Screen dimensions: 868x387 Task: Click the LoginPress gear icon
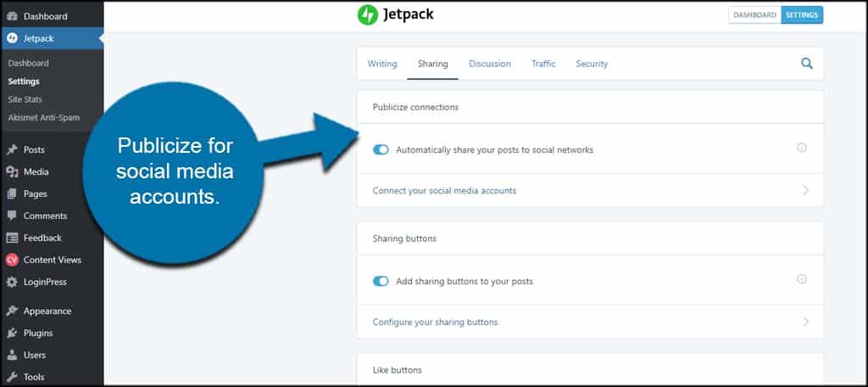click(x=12, y=283)
